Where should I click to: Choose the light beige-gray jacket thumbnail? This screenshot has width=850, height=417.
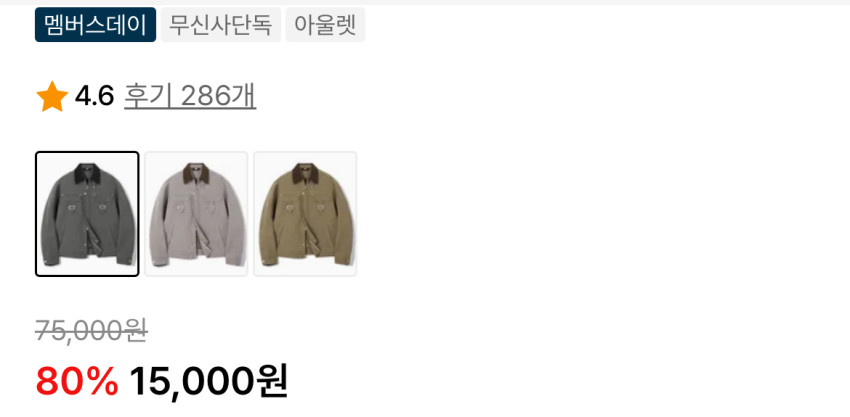tap(196, 214)
